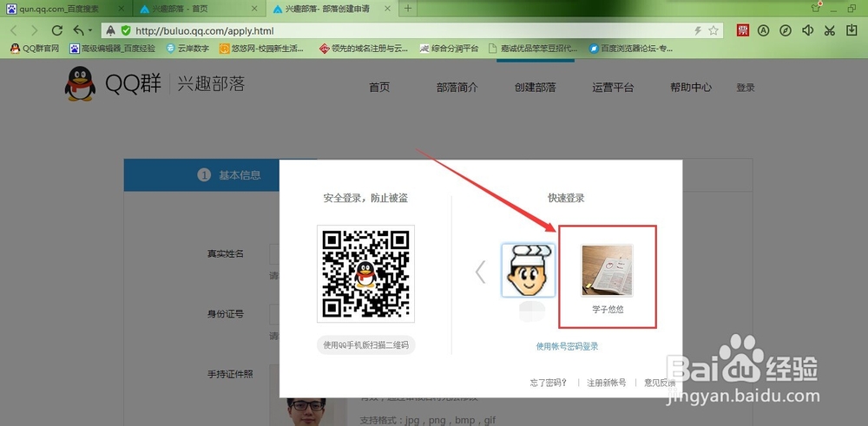
Task: Click the lightning bolt icon in address bar
Action: [699, 31]
